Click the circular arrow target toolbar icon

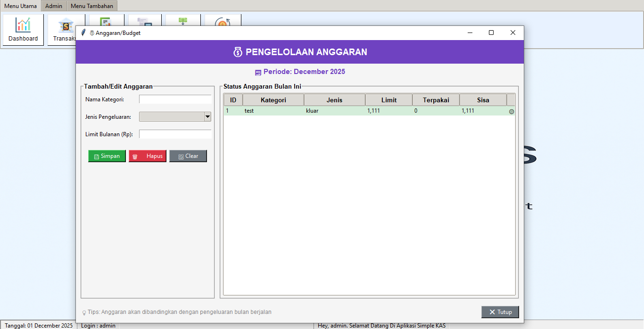[222, 21]
